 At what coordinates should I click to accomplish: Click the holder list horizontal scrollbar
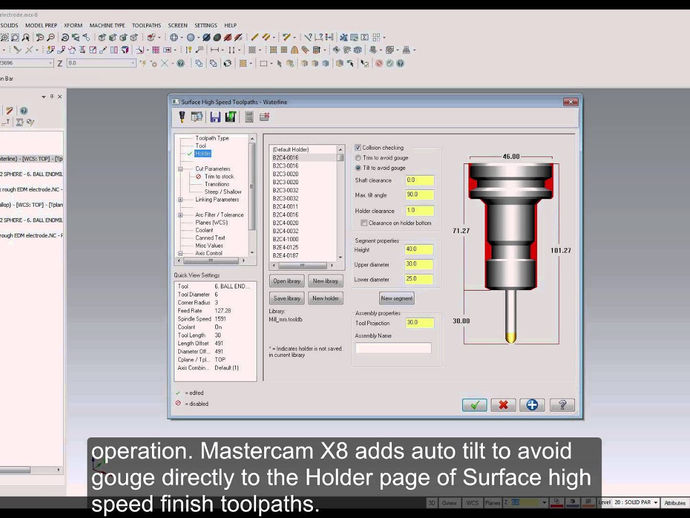[302, 266]
